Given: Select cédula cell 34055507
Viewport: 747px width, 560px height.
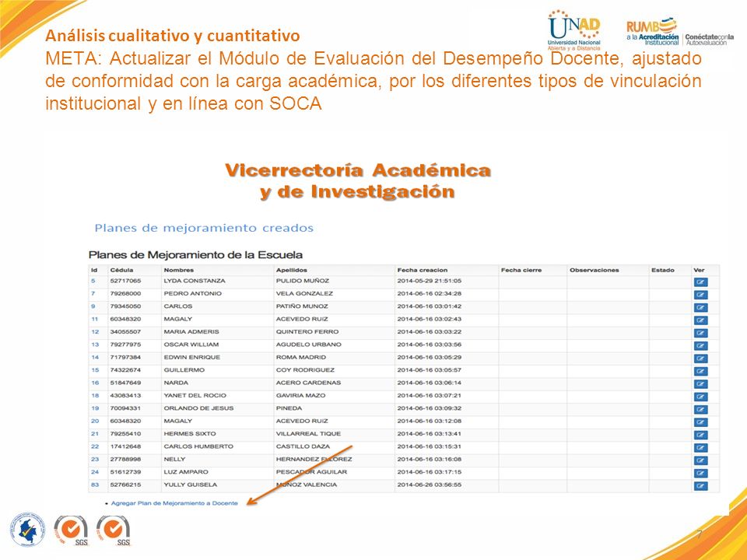Looking at the screenshot, I should (x=125, y=332).
